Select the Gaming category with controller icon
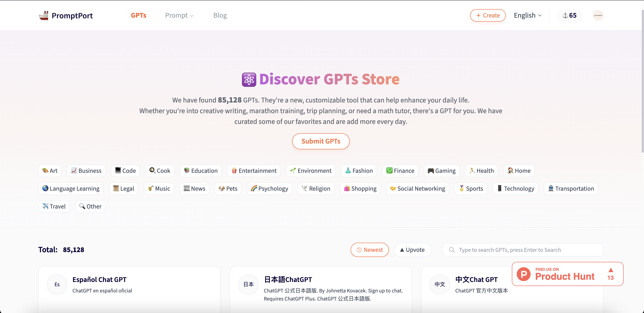Viewport: 644px width, 313px height. point(441,171)
